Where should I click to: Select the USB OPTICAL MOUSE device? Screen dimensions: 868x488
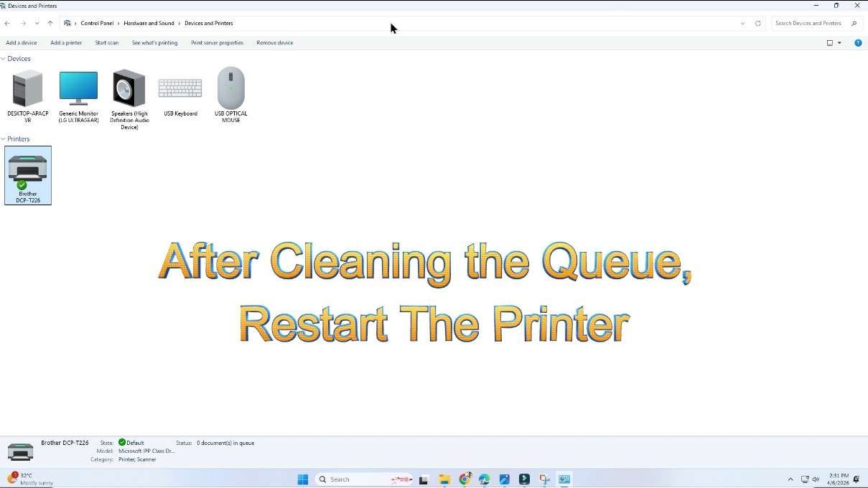pos(230,95)
